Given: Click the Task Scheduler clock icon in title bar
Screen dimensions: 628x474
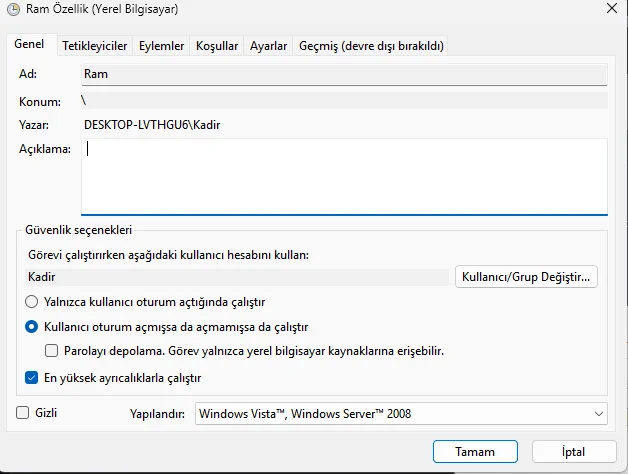Looking at the screenshot, I should (14, 9).
